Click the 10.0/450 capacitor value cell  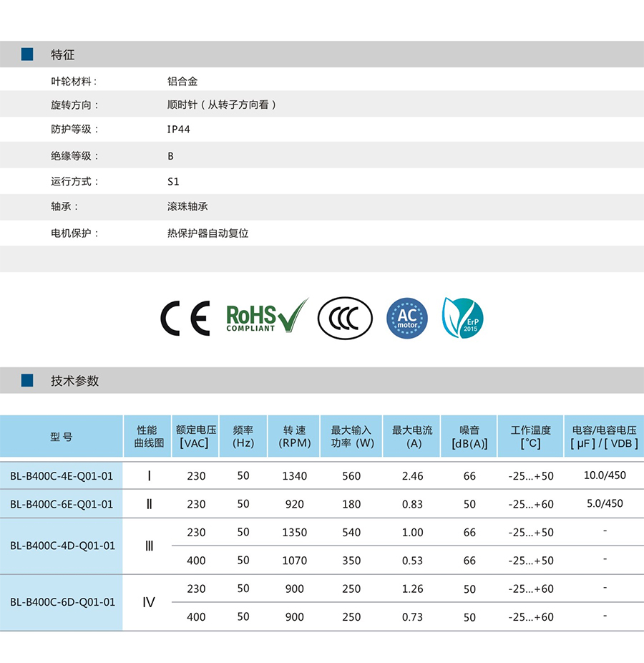pos(605,475)
